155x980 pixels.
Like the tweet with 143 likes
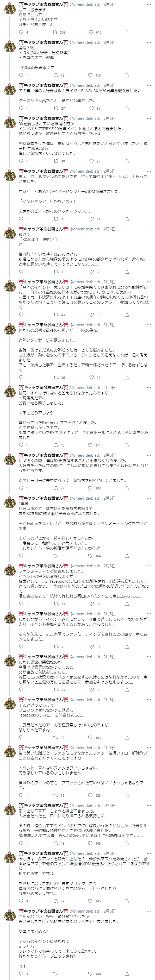pos(91,843)
